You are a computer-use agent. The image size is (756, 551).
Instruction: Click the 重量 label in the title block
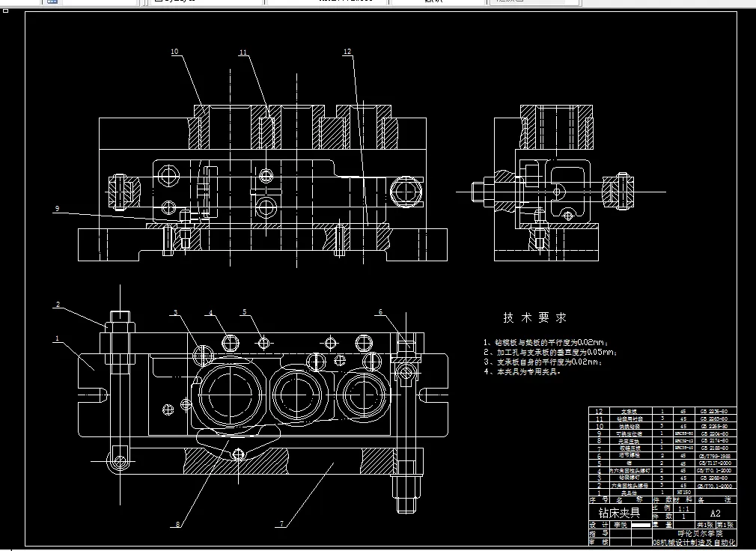(x=662, y=525)
